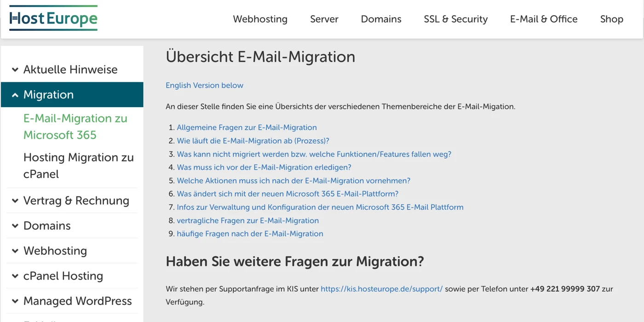Screen dimensions: 644x322
Task: Open the SSL & Security menu
Action: [x=455, y=19]
